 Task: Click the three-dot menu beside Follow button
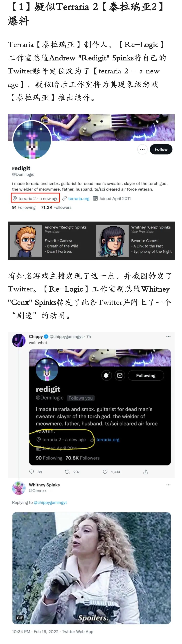142,149
